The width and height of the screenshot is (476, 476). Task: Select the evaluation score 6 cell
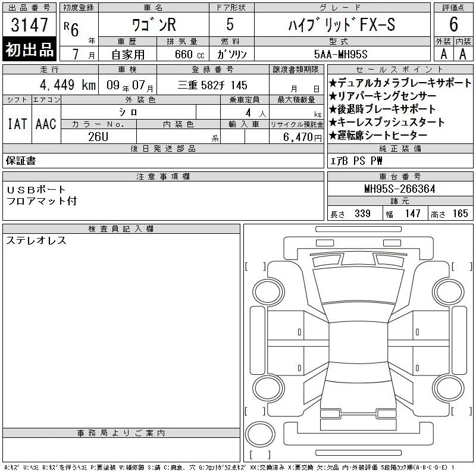[453, 24]
